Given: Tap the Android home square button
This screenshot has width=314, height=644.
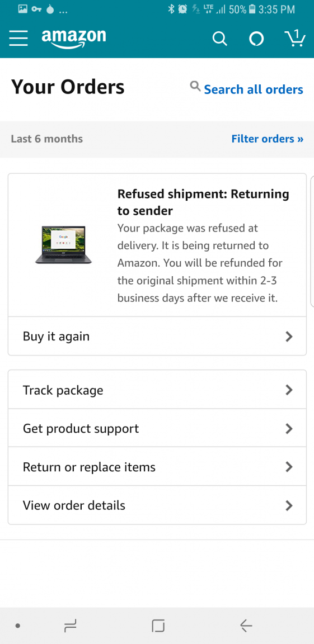Looking at the screenshot, I should coord(158,626).
